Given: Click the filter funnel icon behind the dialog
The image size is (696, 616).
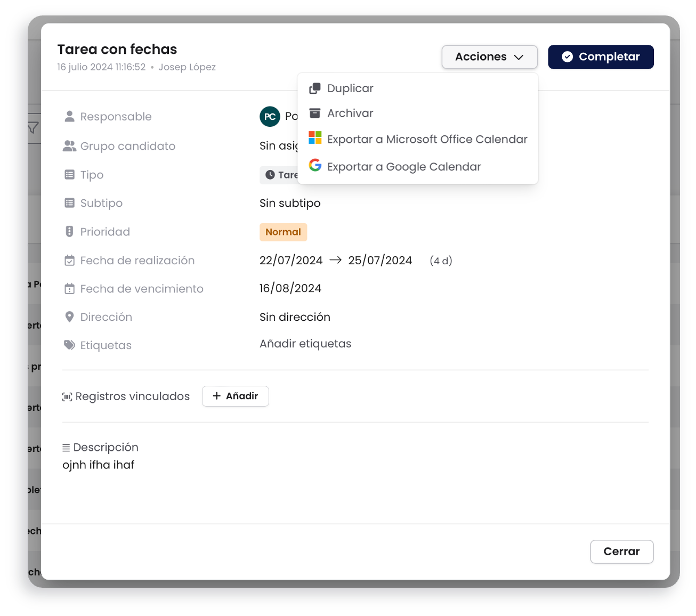Looking at the screenshot, I should [33, 128].
